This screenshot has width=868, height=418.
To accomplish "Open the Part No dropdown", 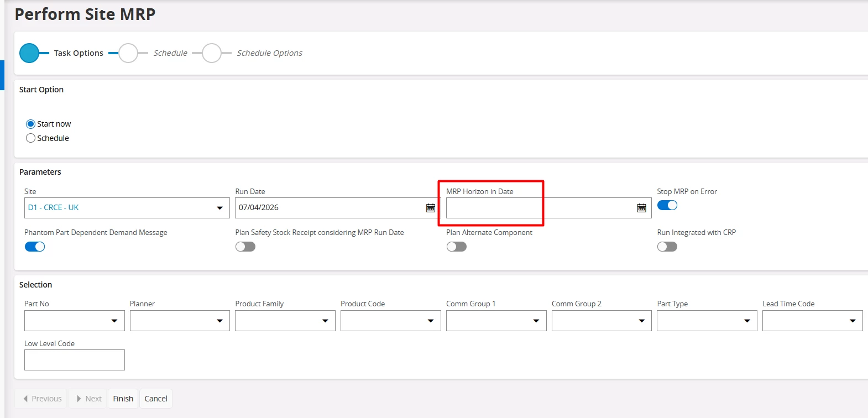I will (x=114, y=321).
